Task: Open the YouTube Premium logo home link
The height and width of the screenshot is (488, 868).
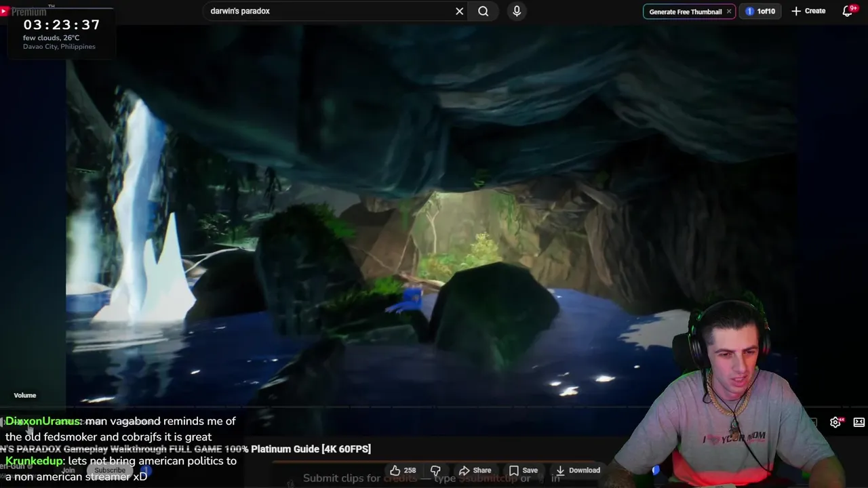Action: tap(24, 12)
